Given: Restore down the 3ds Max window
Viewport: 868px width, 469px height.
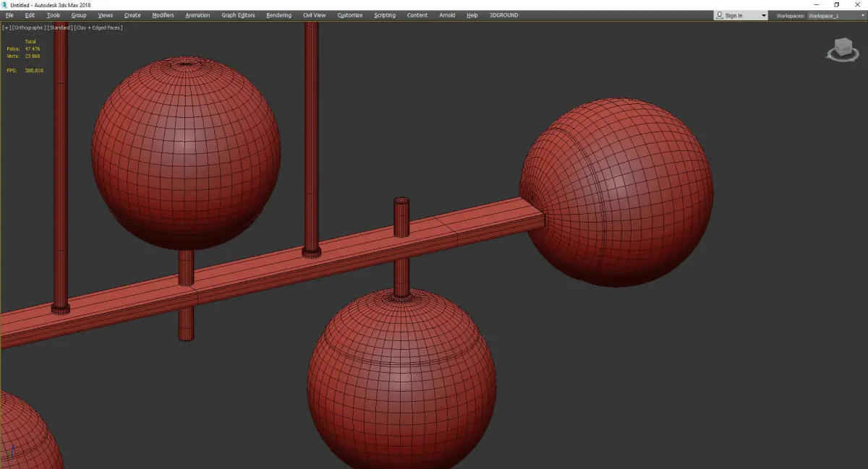Looking at the screenshot, I should coord(837,4).
